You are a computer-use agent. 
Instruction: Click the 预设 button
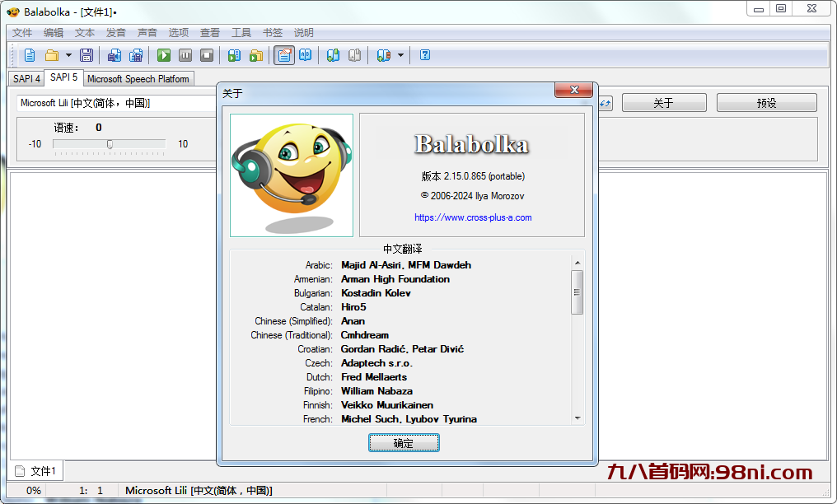(766, 103)
